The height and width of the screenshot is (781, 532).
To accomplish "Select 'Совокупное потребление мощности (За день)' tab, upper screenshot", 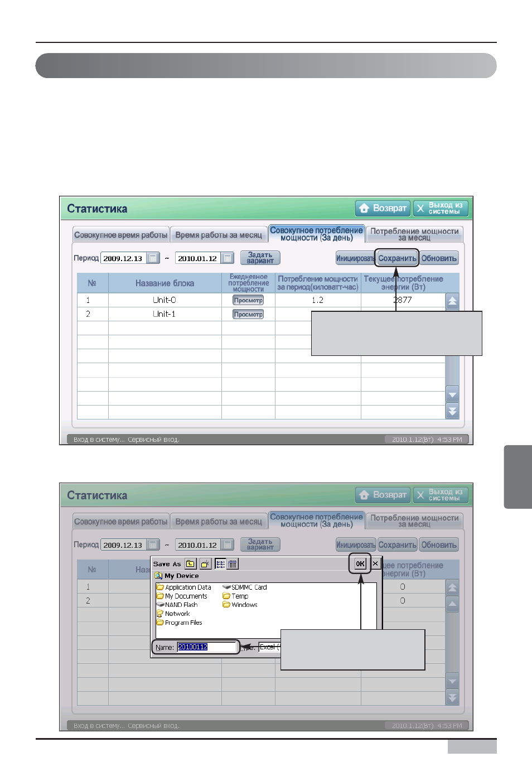I will (x=316, y=234).
